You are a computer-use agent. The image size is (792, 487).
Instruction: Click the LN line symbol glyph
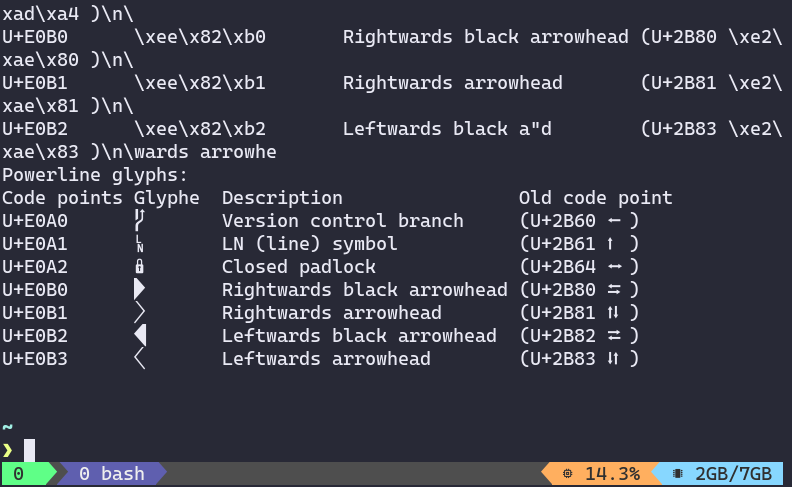pos(140,244)
